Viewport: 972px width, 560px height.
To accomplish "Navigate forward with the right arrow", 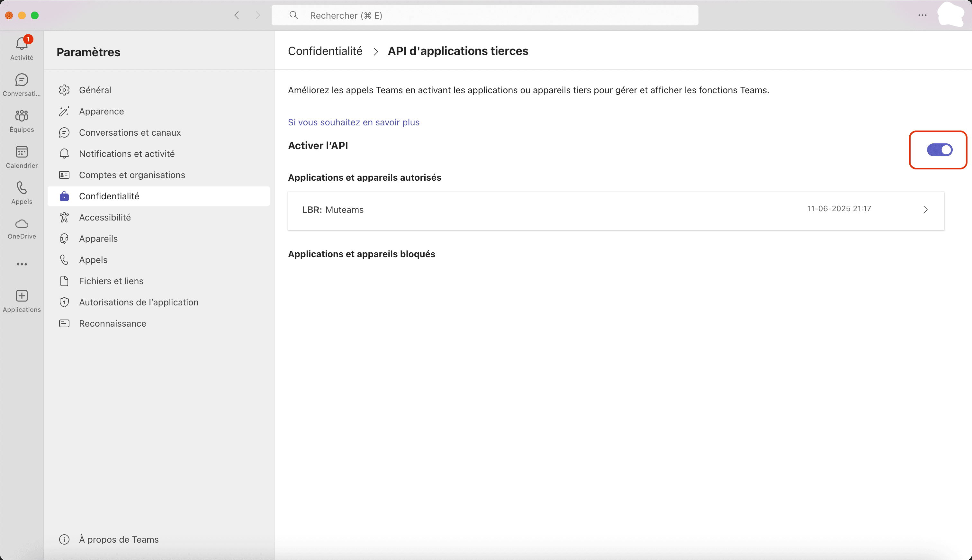I will pyautogui.click(x=257, y=15).
